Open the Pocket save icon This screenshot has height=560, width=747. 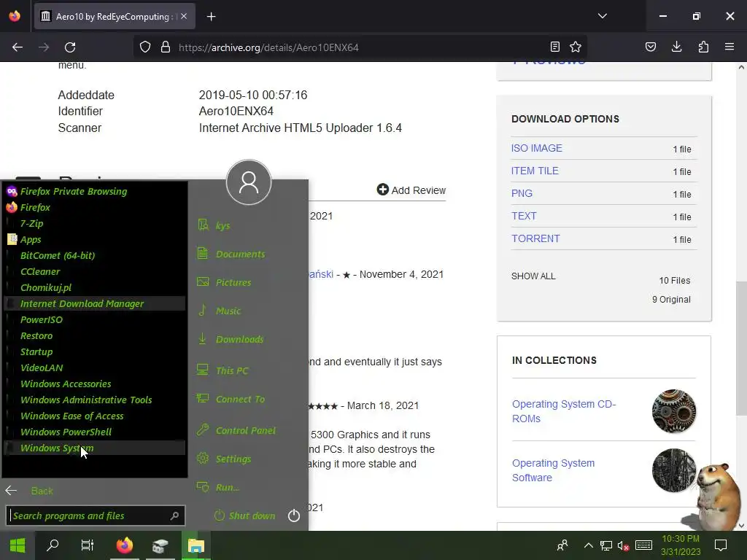650,47
